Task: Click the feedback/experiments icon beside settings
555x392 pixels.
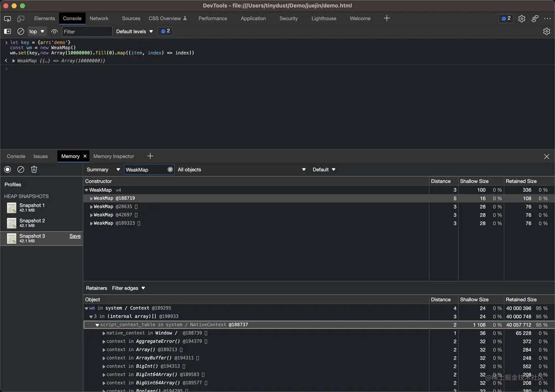Action: coord(535,18)
